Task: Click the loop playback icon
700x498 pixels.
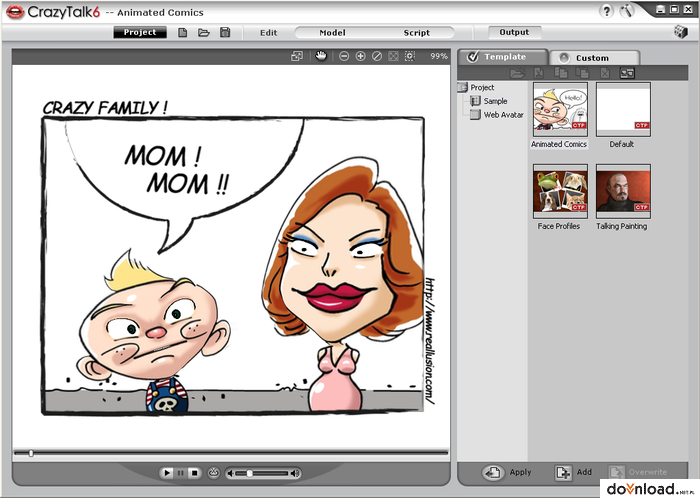Action: point(214,472)
